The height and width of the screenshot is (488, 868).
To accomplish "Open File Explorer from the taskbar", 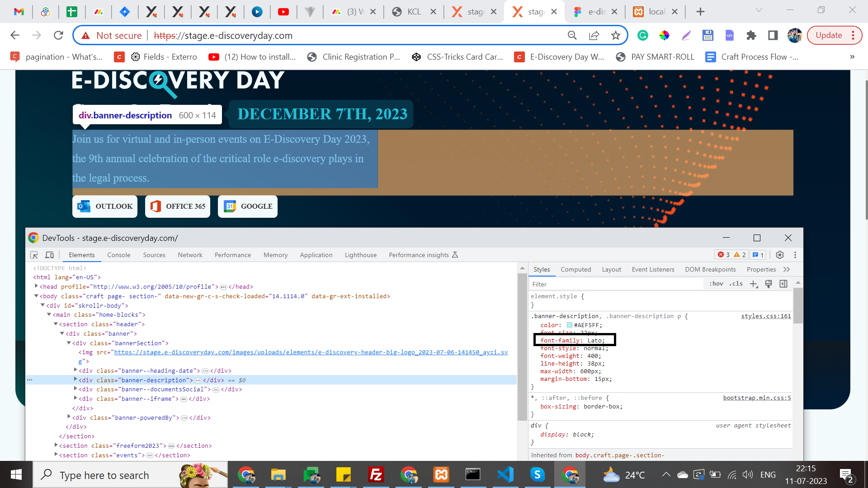I will coord(278,475).
